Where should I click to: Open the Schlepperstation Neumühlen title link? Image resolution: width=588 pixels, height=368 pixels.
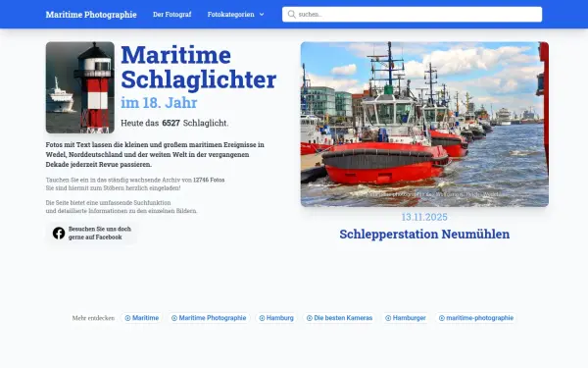click(x=424, y=234)
